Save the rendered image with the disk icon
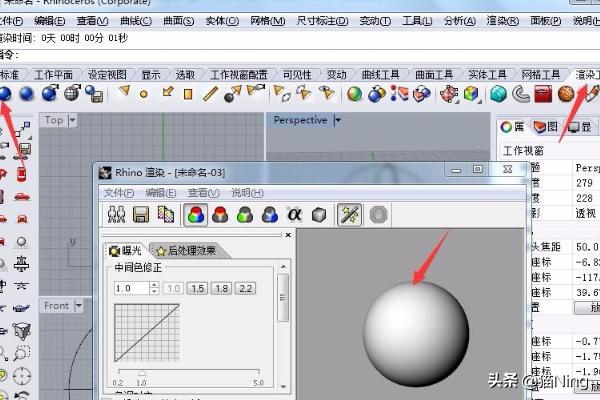The height and width of the screenshot is (400, 600). pyautogui.click(x=141, y=215)
